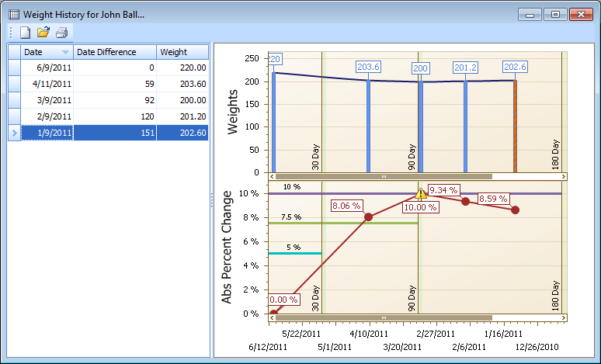
Task: Select the 2/9/2011 date cell
Action: pos(47,116)
